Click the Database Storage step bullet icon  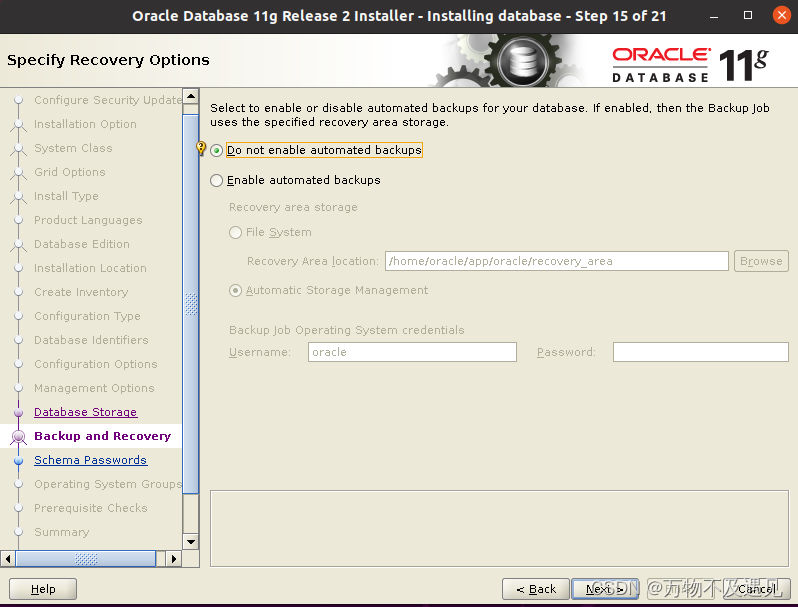18,413
